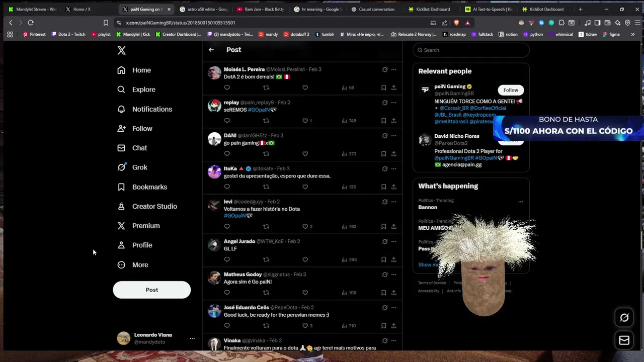Viewport: 644px width, 362px height.
Task: Open the browser apps grid in bookmarks bar
Action: (10, 34)
